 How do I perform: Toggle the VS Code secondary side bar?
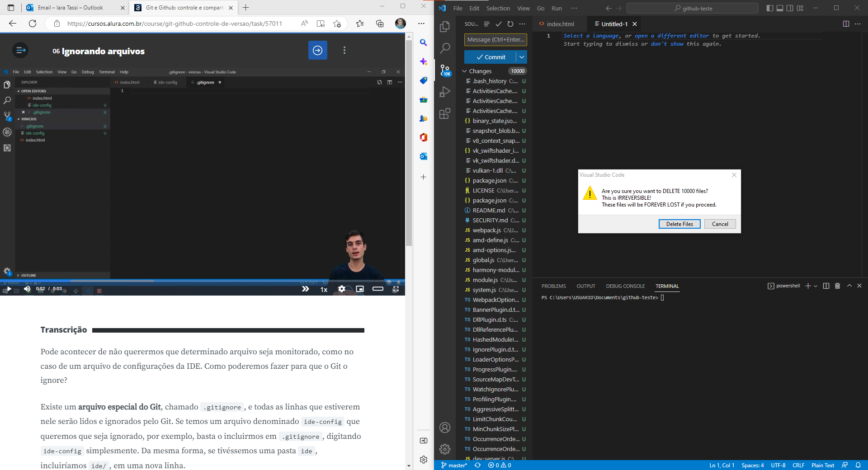tap(790, 8)
